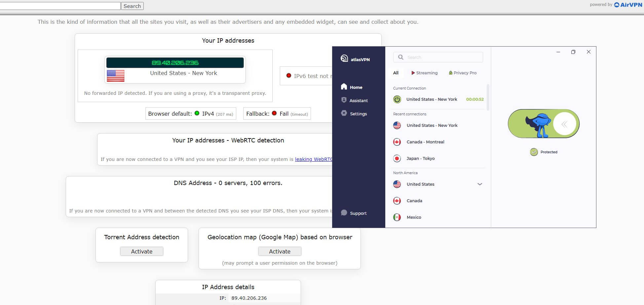
Task: Switch to the Streaming tab
Action: pyautogui.click(x=424, y=73)
